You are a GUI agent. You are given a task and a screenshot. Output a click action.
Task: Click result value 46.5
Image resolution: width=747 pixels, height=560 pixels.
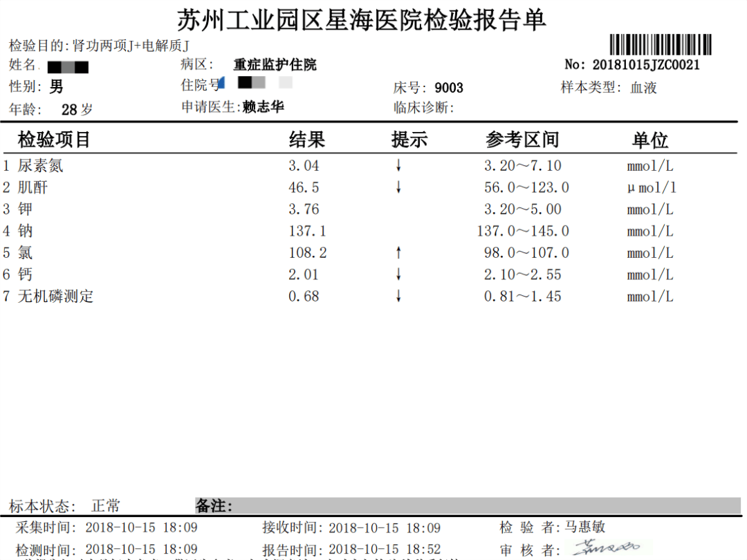click(x=304, y=187)
